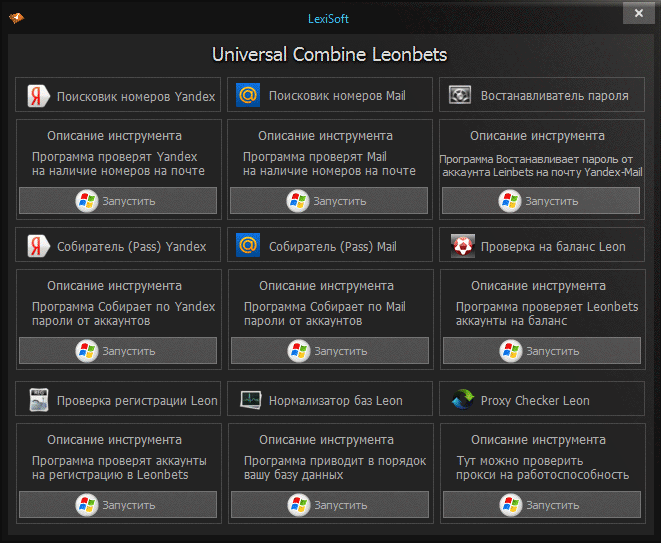Screen dimensions: 661x543
Task: Click text 'Программа проверят Mail на наличие номеров'
Action: point(329,164)
